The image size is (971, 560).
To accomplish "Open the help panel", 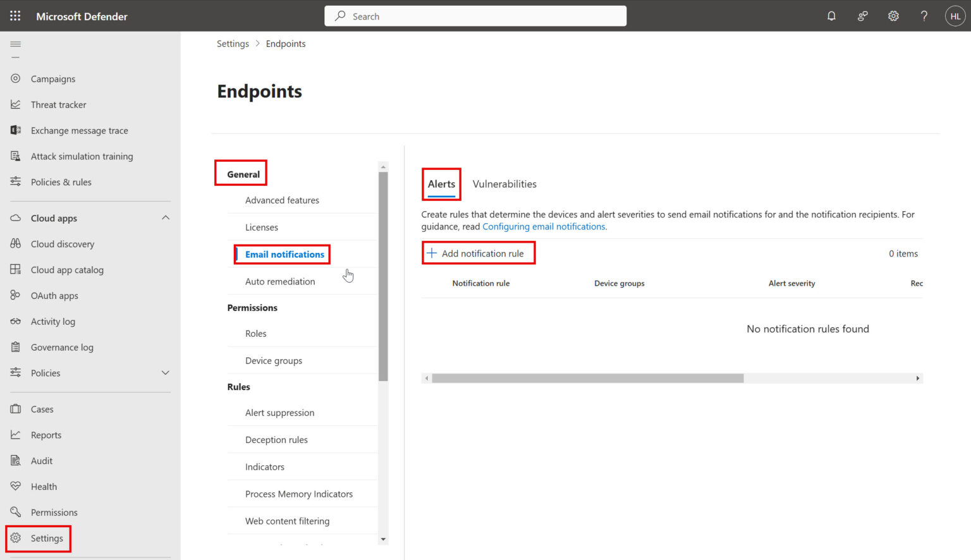I will 924,16.
